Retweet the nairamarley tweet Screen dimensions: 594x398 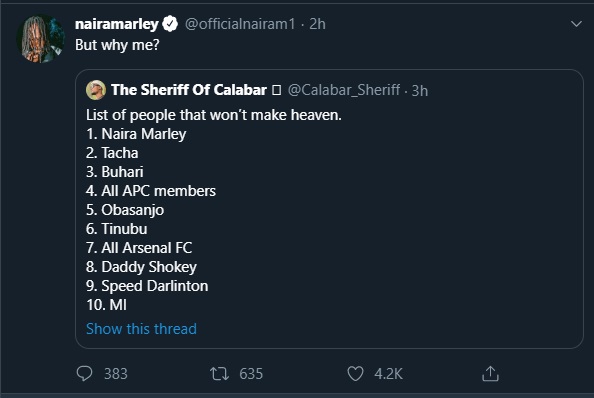coord(220,374)
